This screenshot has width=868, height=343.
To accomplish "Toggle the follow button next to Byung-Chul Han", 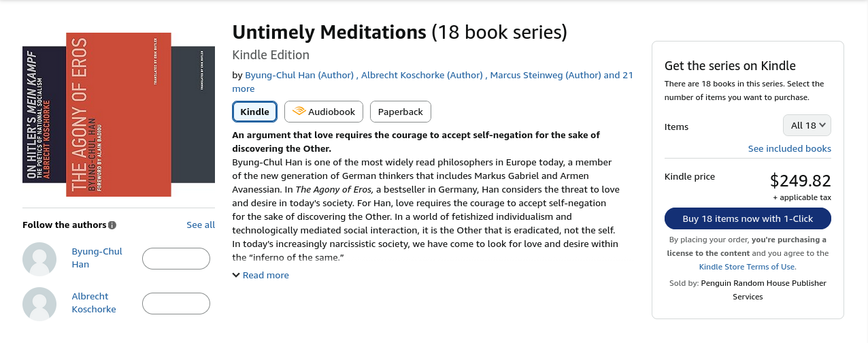I will pyautogui.click(x=176, y=259).
